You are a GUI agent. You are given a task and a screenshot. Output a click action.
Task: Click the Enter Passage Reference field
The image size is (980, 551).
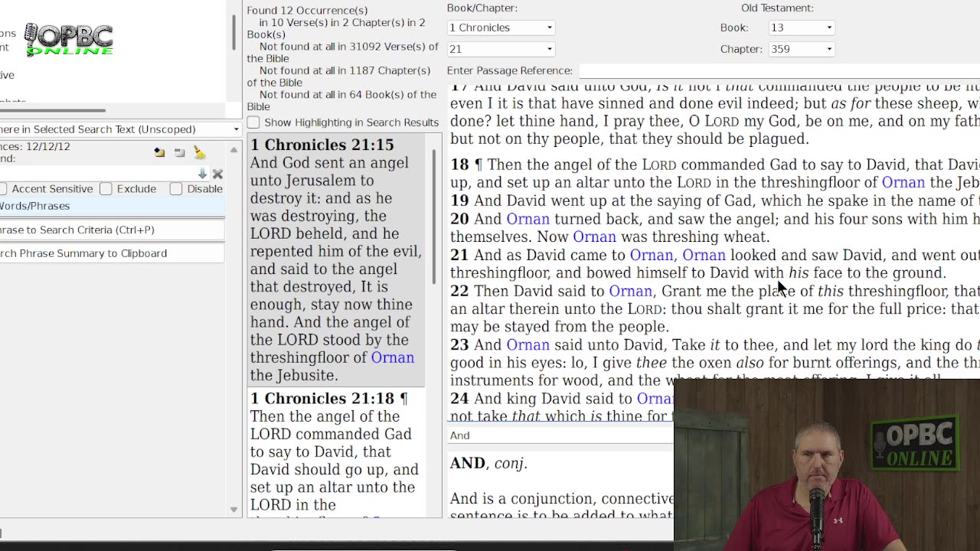pyautogui.click(x=779, y=70)
